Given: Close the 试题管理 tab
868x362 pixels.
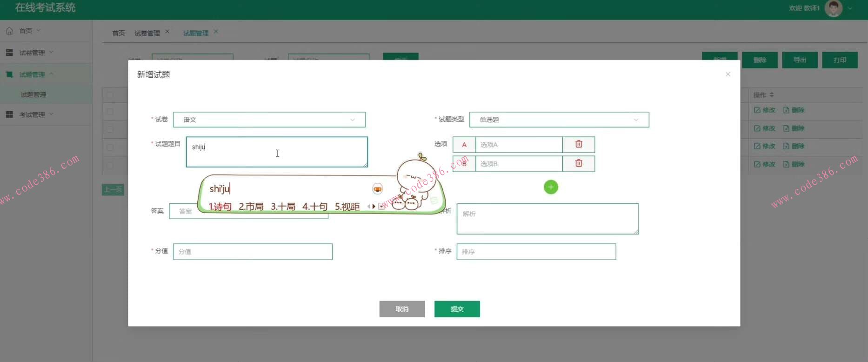Looking at the screenshot, I should tap(216, 32).
